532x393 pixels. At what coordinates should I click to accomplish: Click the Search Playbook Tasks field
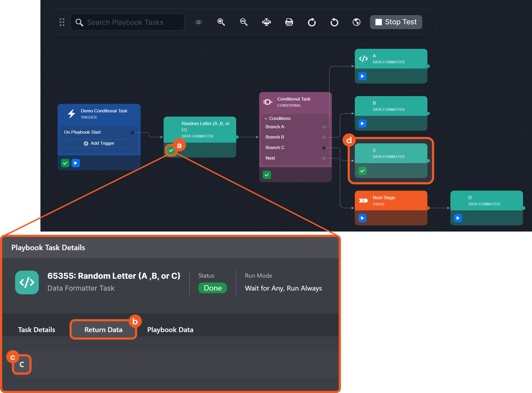tap(127, 22)
